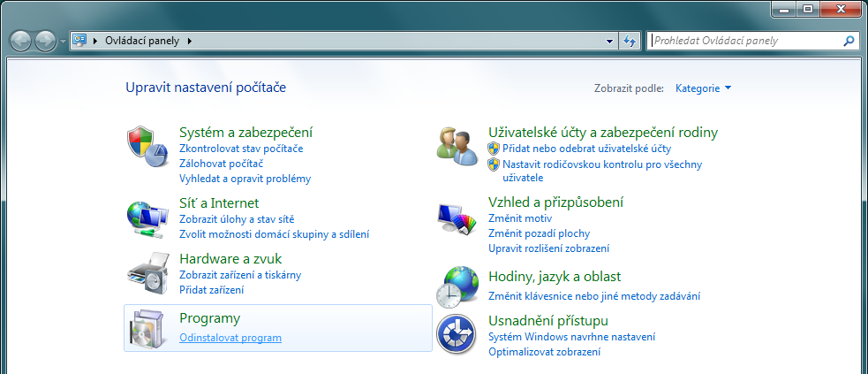Open Zkontrolovat stav počítače
This screenshot has height=374, width=868.
tap(241, 149)
